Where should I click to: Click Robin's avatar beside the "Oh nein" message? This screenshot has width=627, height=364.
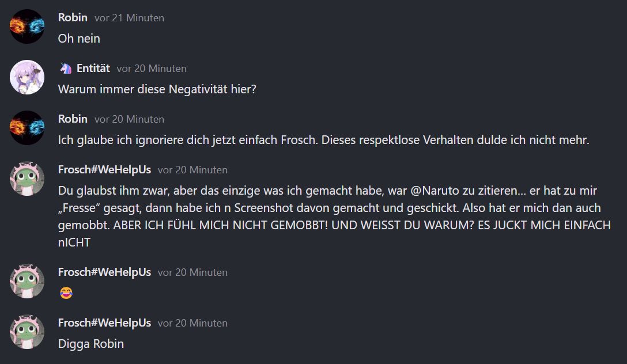coord(27,26)
